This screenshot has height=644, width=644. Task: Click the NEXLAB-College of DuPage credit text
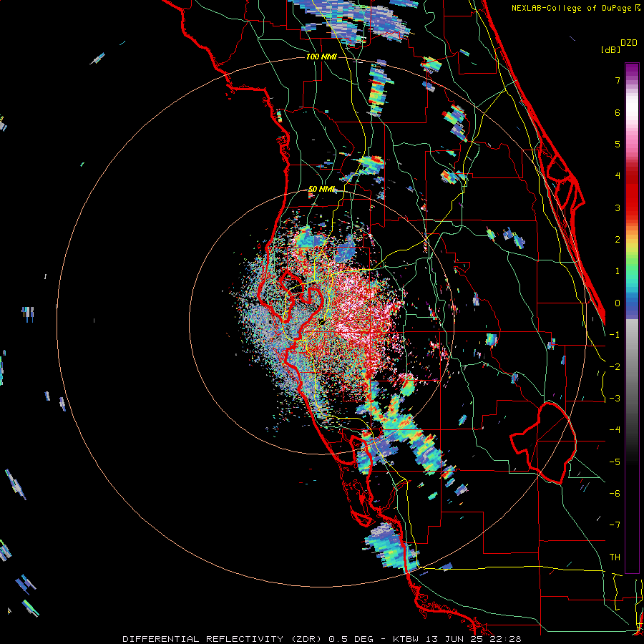(x=572, y=8)
